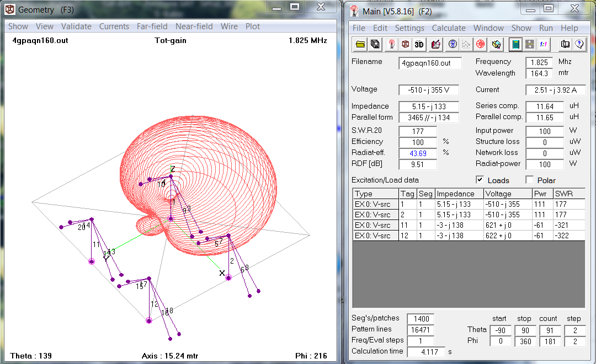This screenshot has height=364, width=596.
Task: Select the SWR table cell '-321'
Action: click(x=569, y=225)
